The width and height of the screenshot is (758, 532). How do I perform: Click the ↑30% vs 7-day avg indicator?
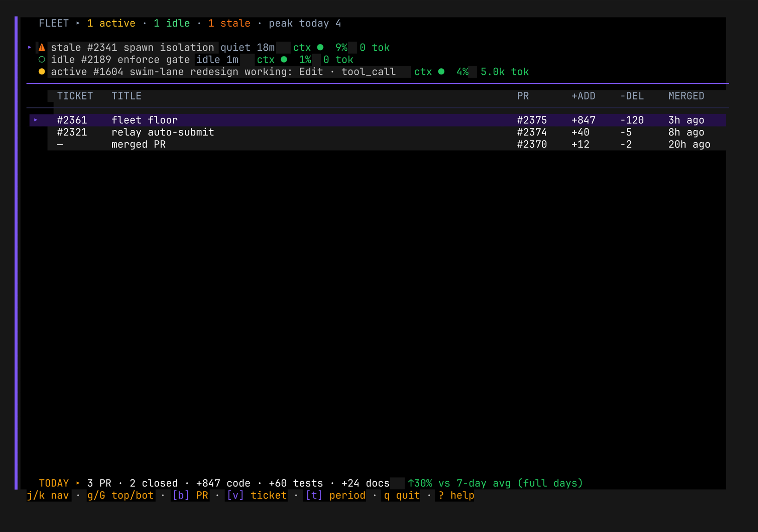click(x=495, y=483)
